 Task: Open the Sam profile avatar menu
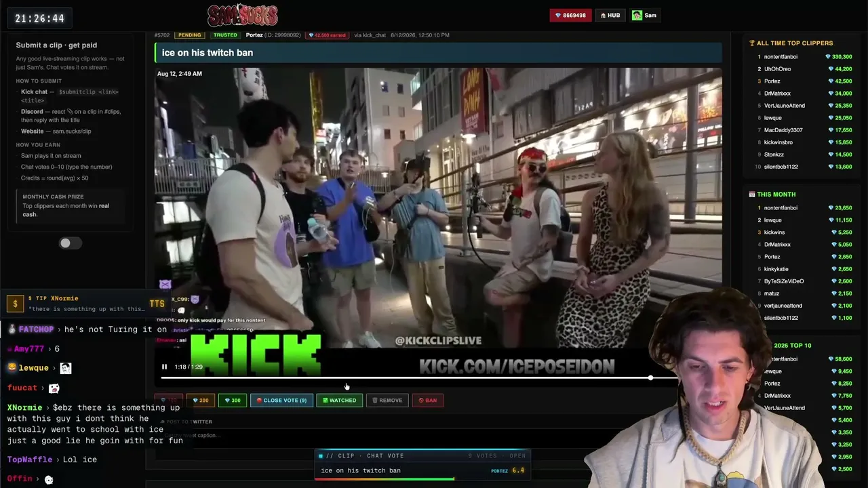[644, 16]
